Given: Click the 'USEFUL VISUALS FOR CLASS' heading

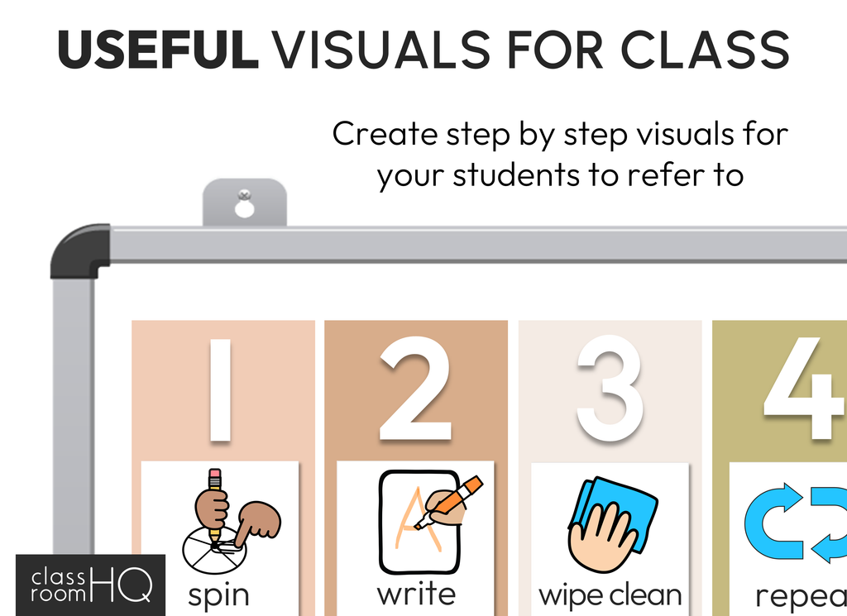Looking at the screenshot, I should pyautogui.click(x=423, y=49).
